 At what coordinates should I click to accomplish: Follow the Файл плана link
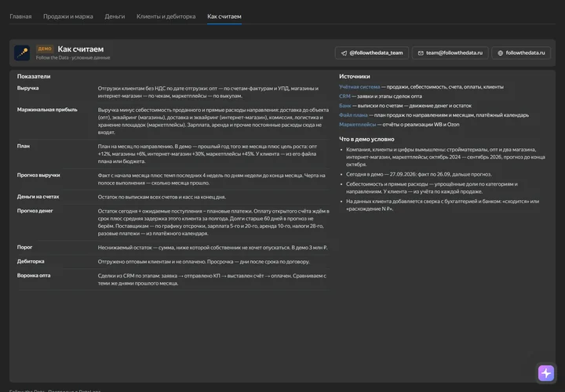(x=353, y=114)
